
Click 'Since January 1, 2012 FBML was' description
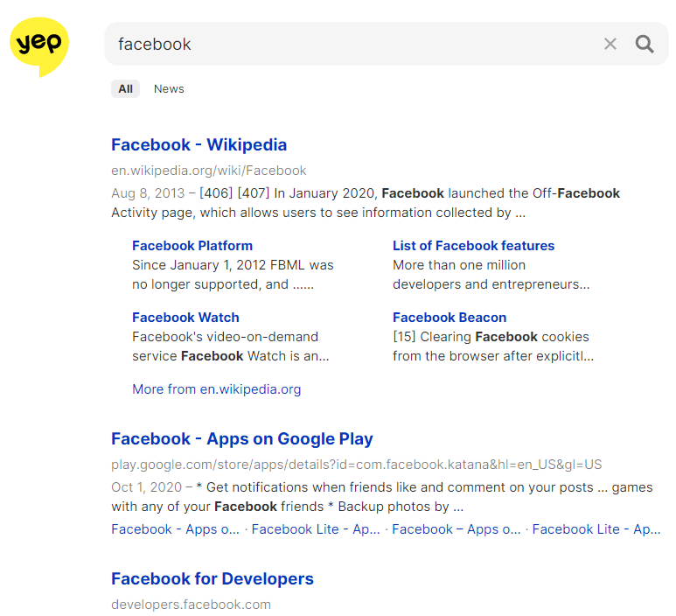click(233, 265)
